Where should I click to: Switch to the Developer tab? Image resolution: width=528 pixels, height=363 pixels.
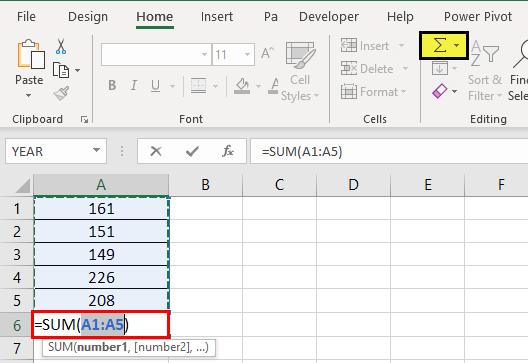pos(329,16)
